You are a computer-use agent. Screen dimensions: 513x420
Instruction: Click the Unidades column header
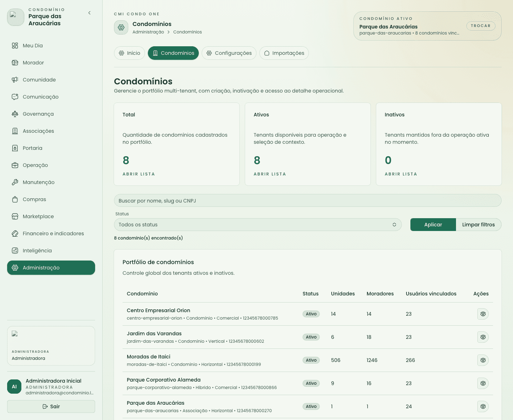pos(343,294)
